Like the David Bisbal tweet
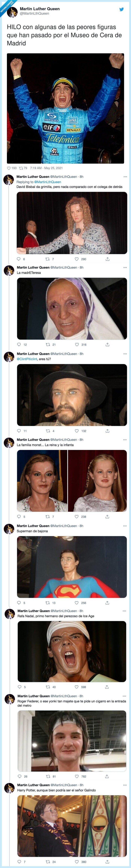 77,259
